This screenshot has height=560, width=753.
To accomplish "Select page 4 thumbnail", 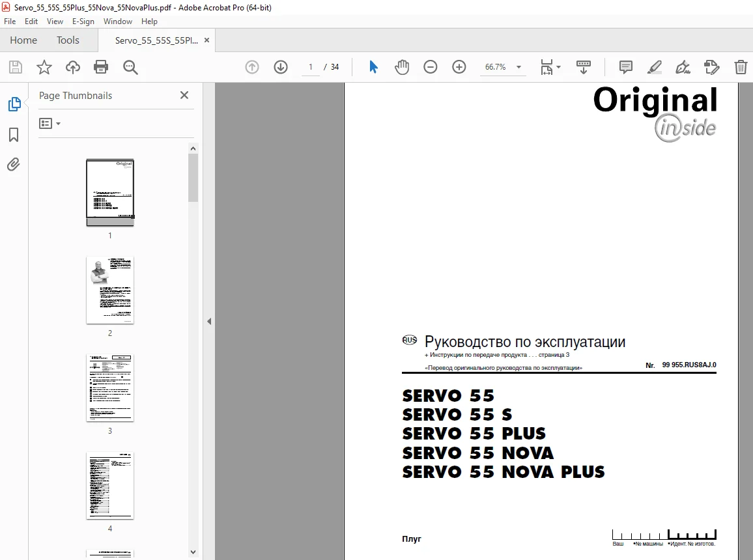I will [x=110, y=486].
